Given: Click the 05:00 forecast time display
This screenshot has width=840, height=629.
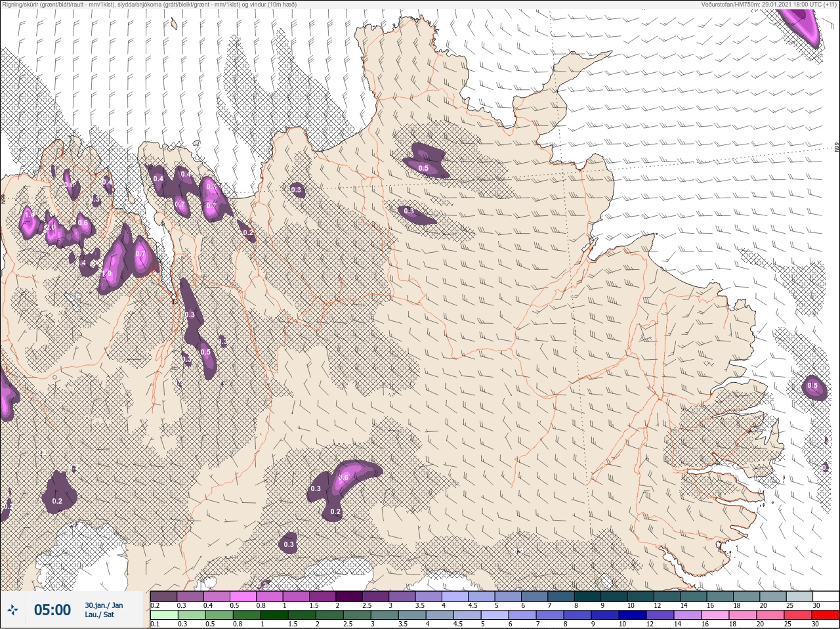Looking at the screenshot, I should click(52, 610).
